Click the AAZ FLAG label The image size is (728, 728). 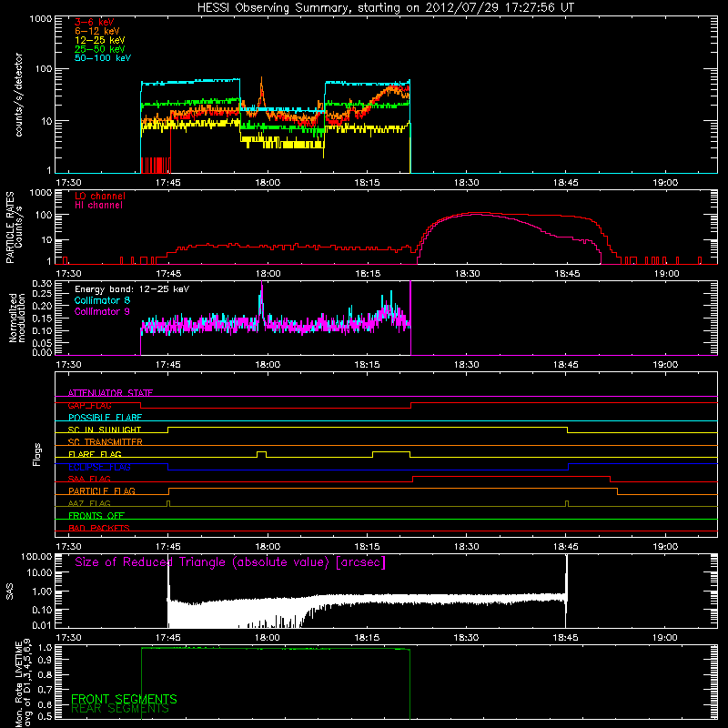click(89, 503)
